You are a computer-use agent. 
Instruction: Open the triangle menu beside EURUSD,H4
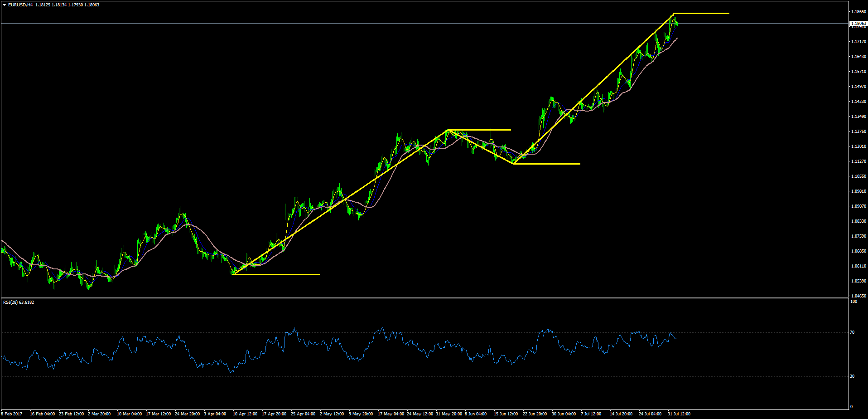[x=4, y=5]
